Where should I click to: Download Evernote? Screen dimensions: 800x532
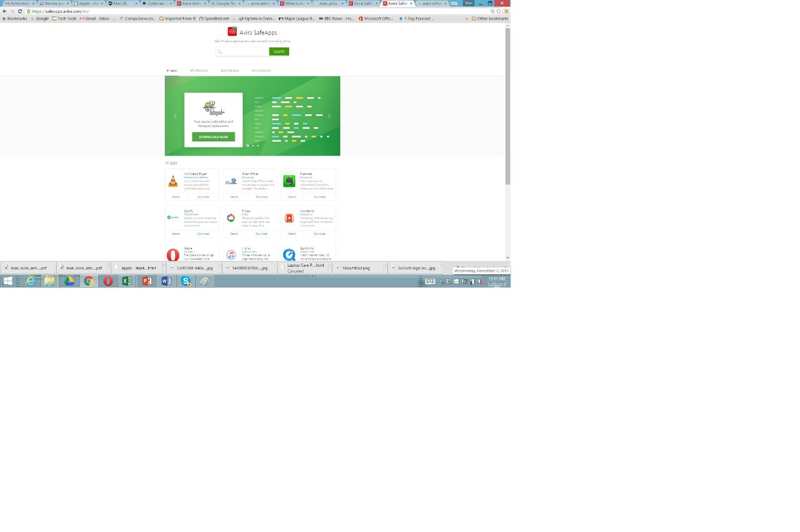[x=319, y=197]
